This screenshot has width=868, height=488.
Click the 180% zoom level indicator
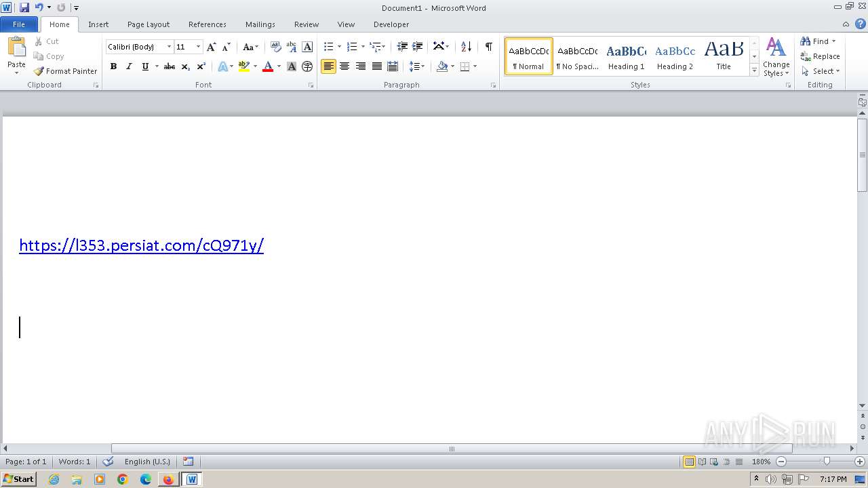761,462
